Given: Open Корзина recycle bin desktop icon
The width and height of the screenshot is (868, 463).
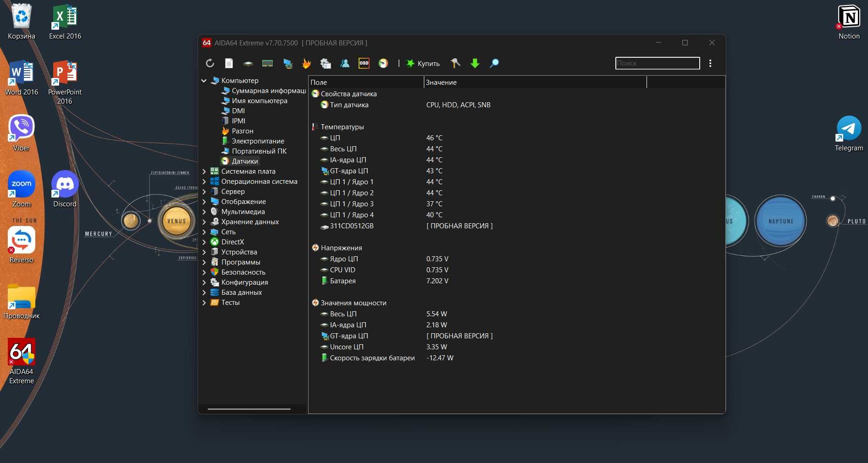Looking at the screenshot, I should pyautogui.click(x=22, y=22).
